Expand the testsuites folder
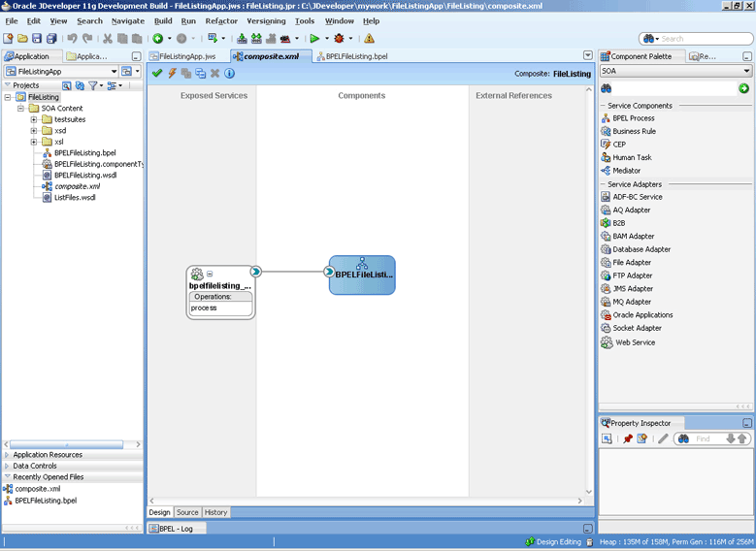Screen dimensions: 756x551 coord(34,119)
